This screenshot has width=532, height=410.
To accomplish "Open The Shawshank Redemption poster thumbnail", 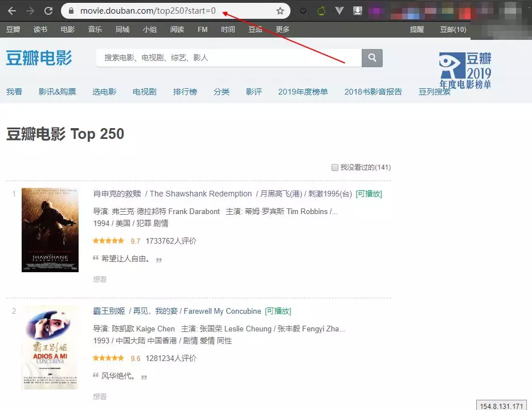I will [50, 230].
